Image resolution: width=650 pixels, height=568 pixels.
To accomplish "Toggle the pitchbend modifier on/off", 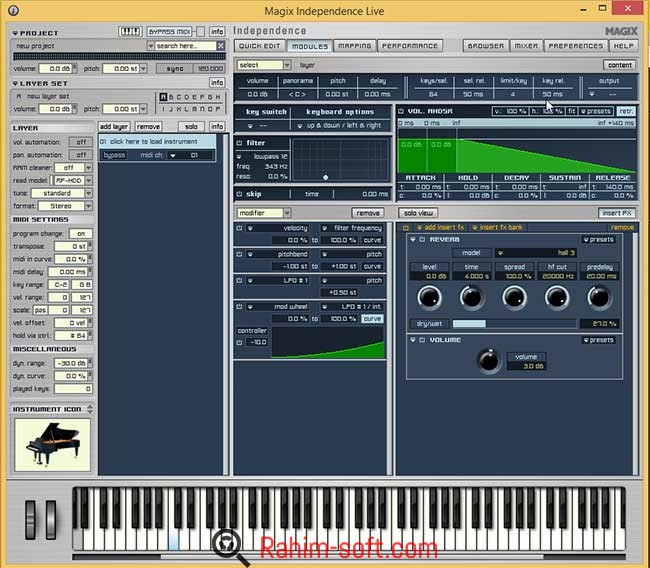I will pyautogui.click(x=239, y=254).
